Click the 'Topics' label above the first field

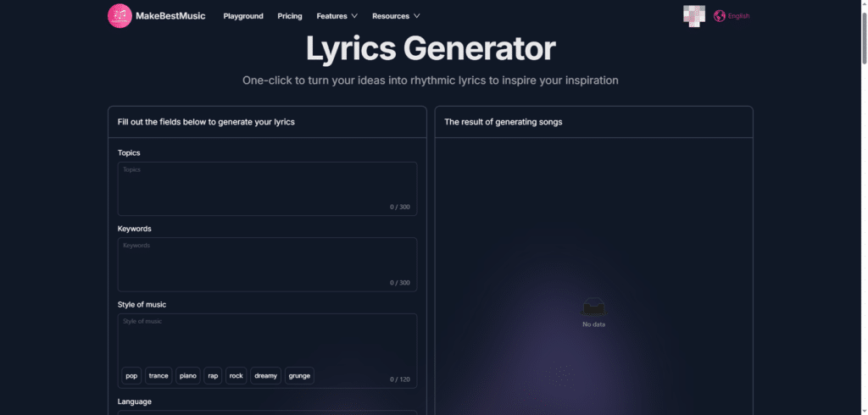[129, 152]
